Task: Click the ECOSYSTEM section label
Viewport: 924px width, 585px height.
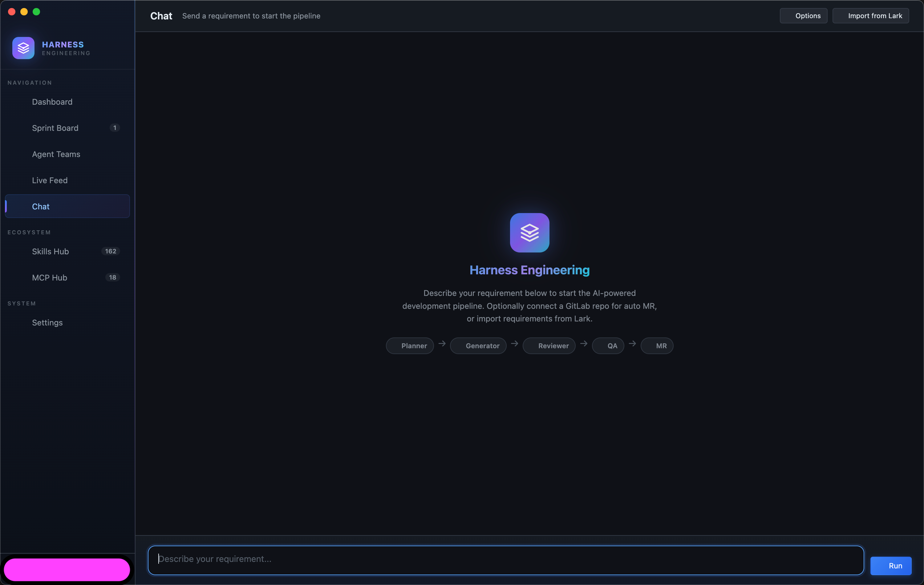Action: click(x=29, y=232)
